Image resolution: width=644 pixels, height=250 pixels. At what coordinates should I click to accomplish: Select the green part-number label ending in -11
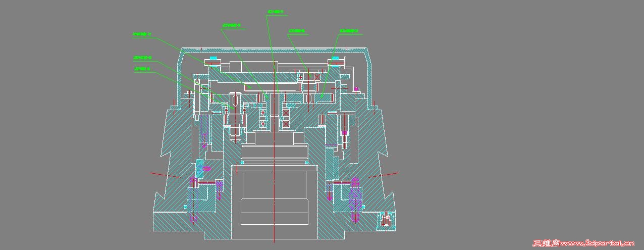[x=276, y=12]
